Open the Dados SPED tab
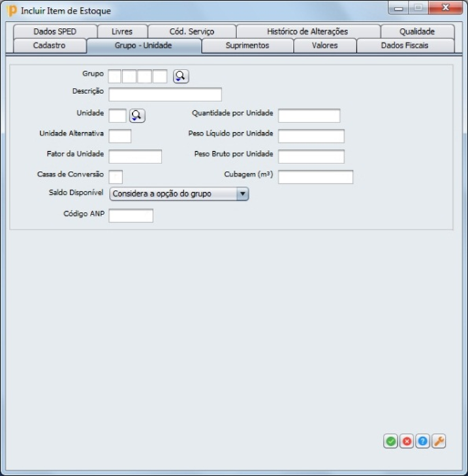The image size is (468, 476). pyautogui.click(x=54, y=31)
